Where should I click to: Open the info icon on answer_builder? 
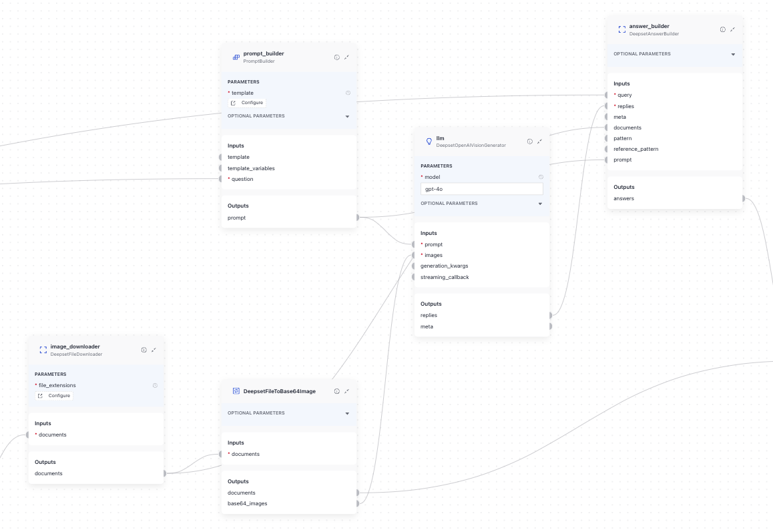coord(722,29)
